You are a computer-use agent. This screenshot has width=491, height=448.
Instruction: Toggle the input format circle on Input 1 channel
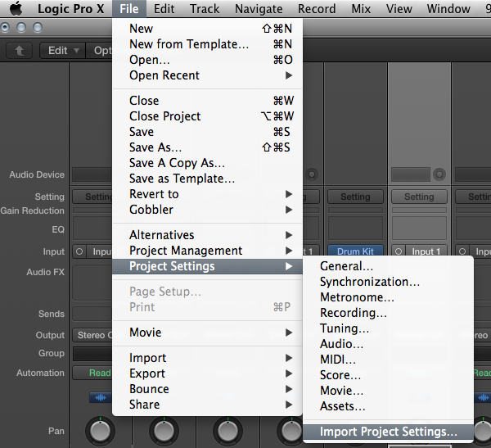point(399,251)
